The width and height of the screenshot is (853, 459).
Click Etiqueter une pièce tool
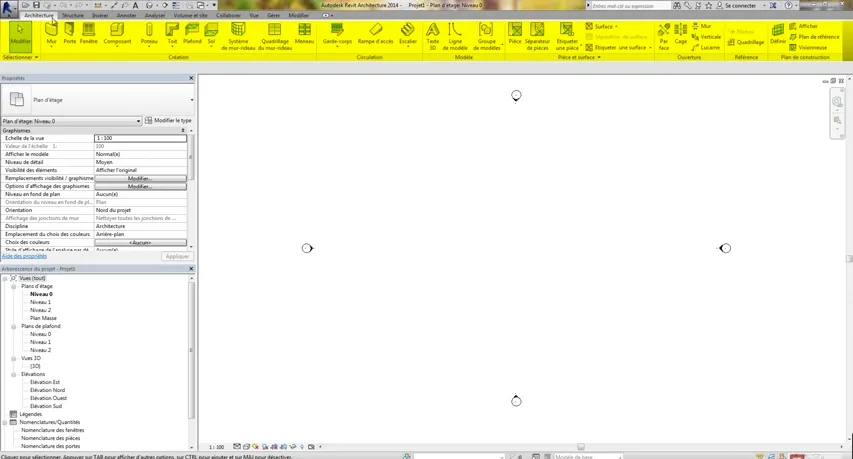(x=567, y=36)
